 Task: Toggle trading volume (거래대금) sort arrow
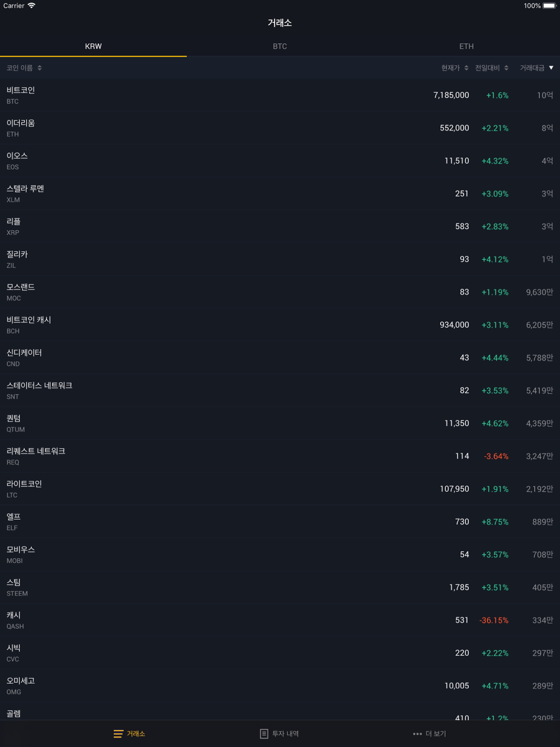coord(551,68)
